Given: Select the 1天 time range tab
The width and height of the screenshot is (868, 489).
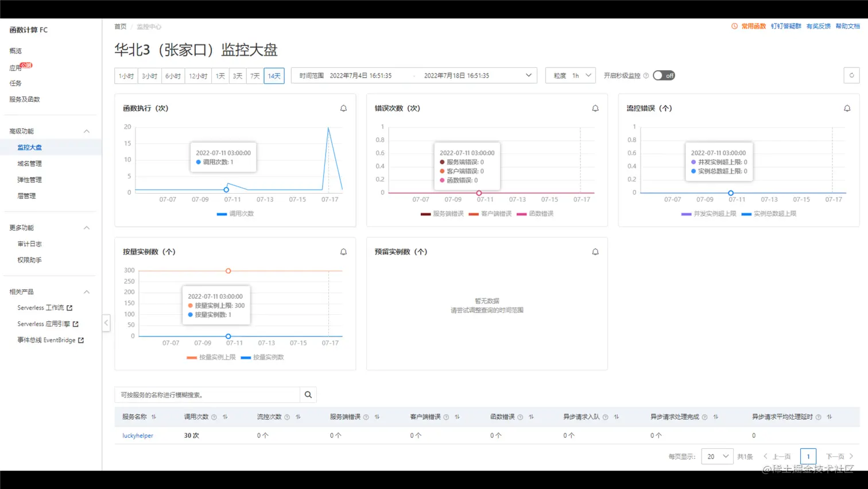Looking at the screenshot, I should click(x=220, y=76).
